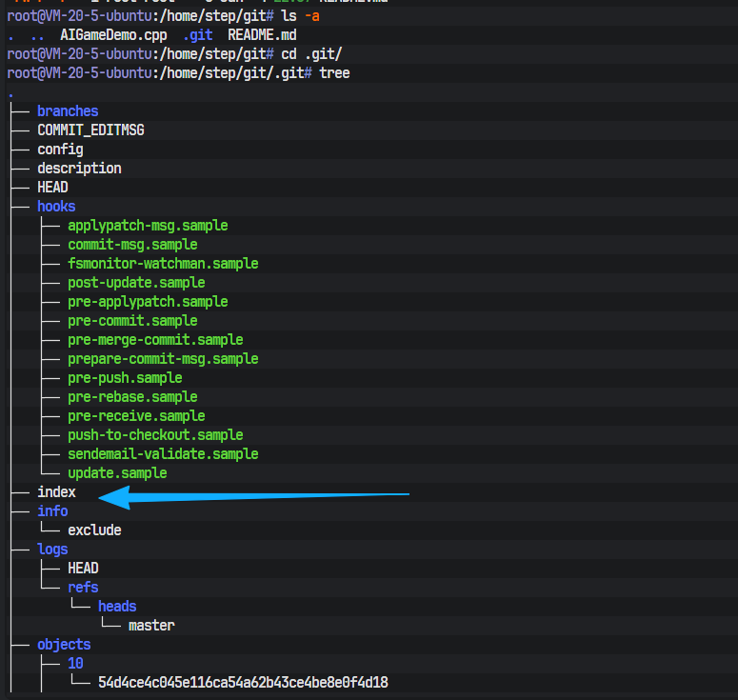Click push-to-checkout.sample entry
The image size is (738, 700).
156,435
